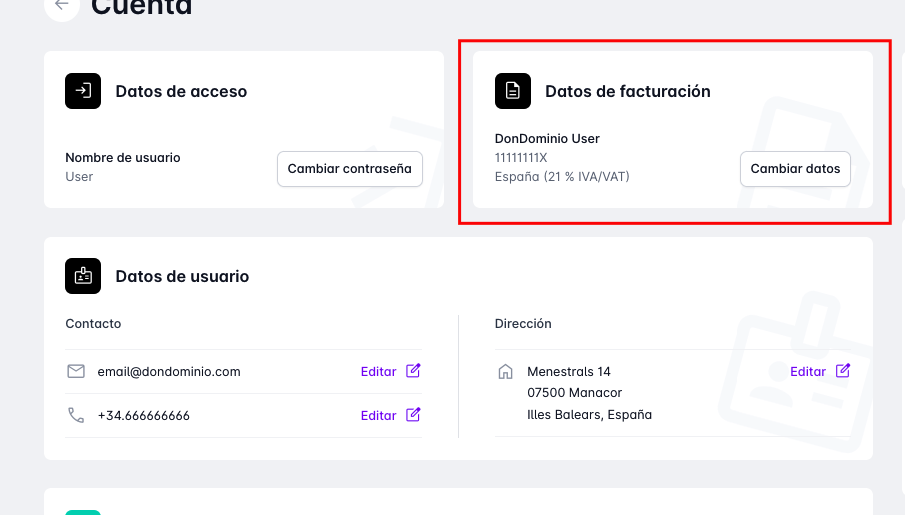The image size is (905, 515).
Task: Open the Editar link for the phone number
Action: coord(378,415)
